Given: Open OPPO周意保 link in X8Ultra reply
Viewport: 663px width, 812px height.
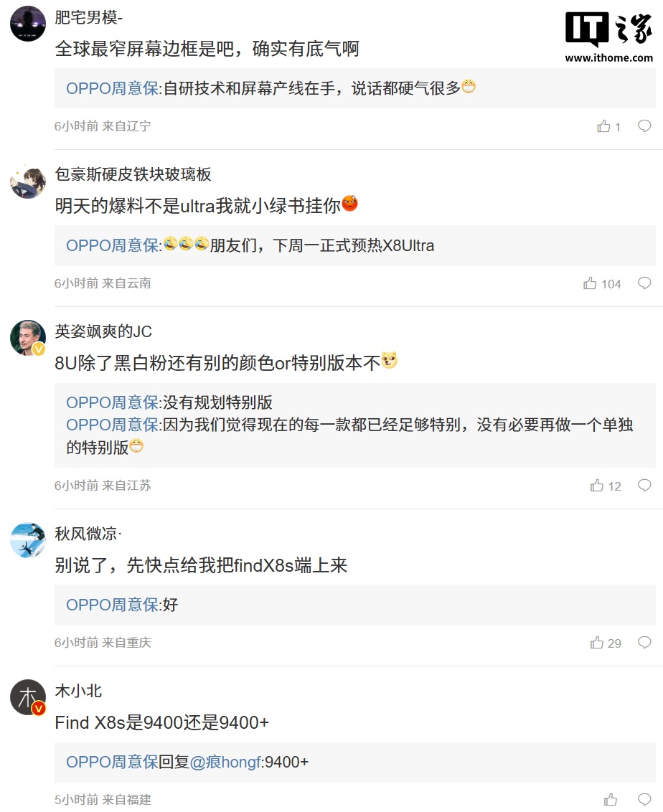Looking at the screenshot, I should [x=112, y=246].
